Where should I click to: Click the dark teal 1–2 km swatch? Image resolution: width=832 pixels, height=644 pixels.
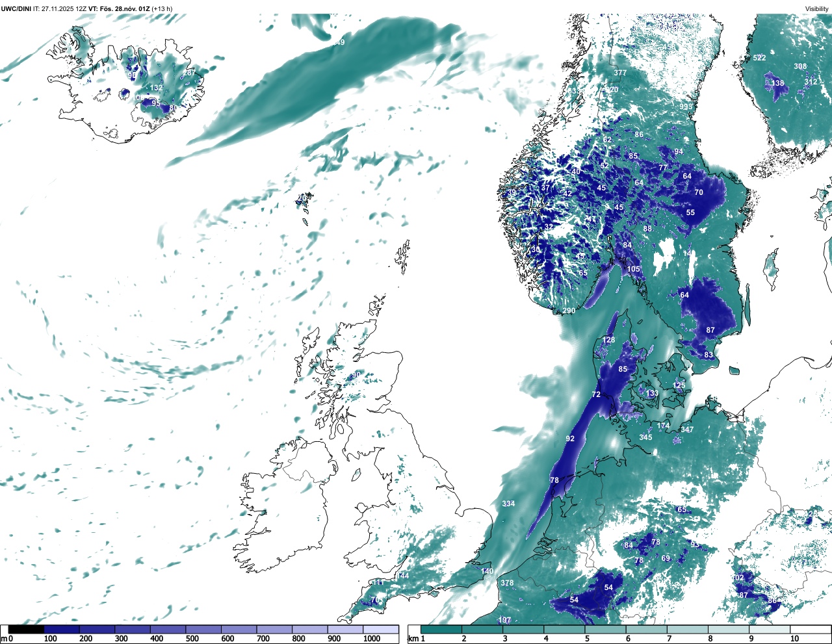[x=441, y=629]
